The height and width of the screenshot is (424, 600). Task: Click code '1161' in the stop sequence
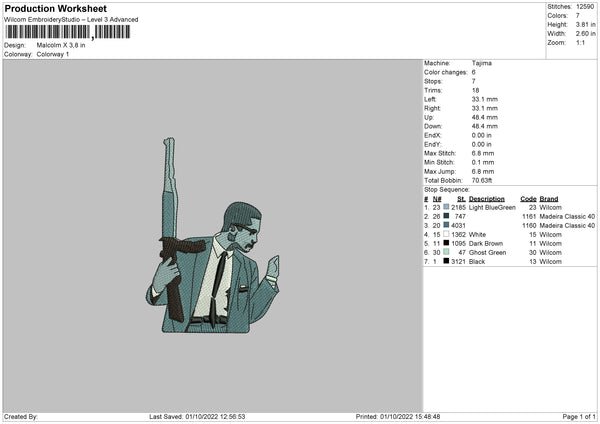[x=529, y=217]
